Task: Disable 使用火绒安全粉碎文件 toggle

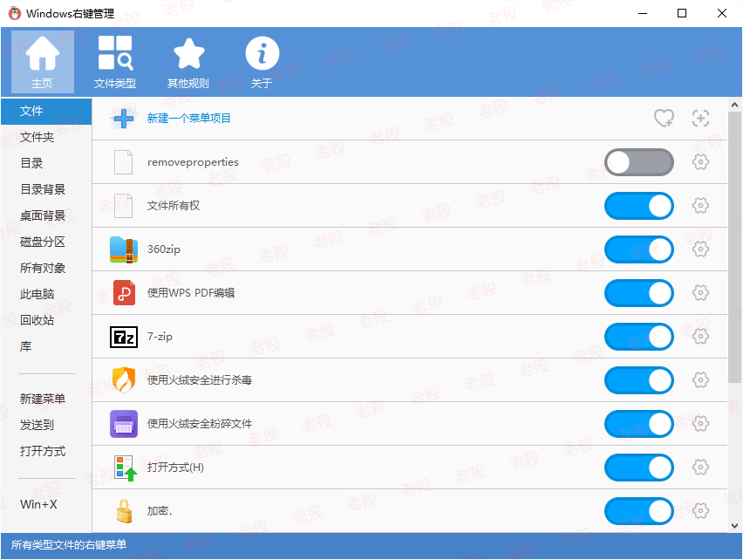Action: 638,424
